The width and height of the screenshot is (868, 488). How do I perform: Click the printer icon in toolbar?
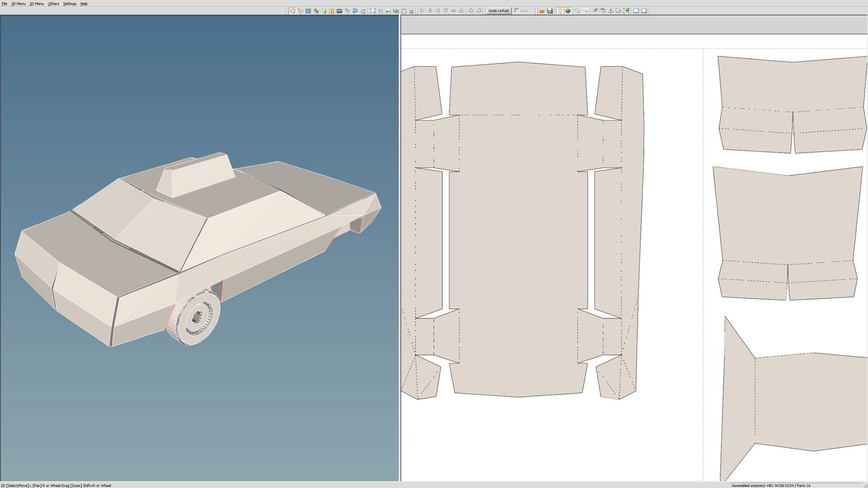point(412,11)
